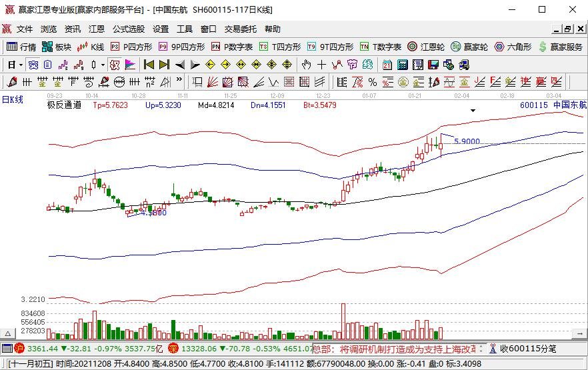Screen dimensions: 588x370
Task: Toggle the telephone icon in toolbar
Action: pyautogui.click(x=33, y=65)
